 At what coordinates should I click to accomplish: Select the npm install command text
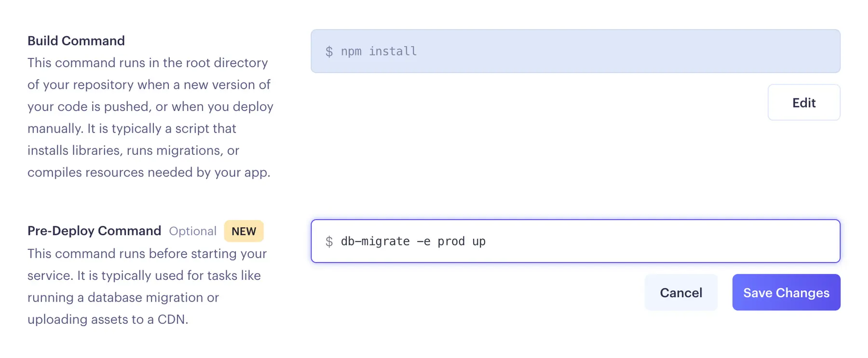379,51
